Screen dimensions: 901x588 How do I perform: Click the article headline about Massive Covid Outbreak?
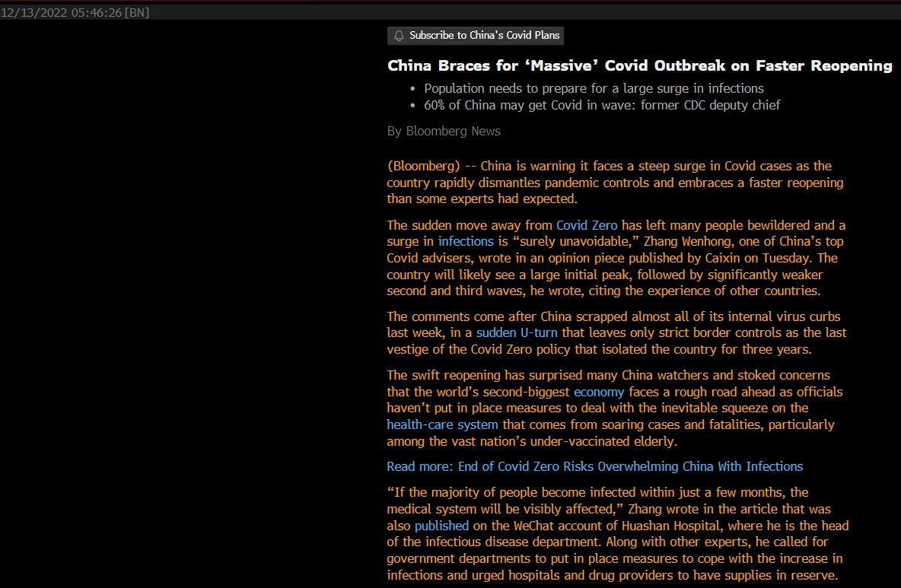pos(639,65)
